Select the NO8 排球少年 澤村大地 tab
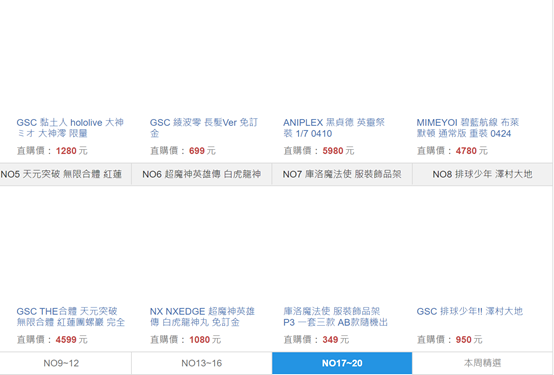 [482, 174]
